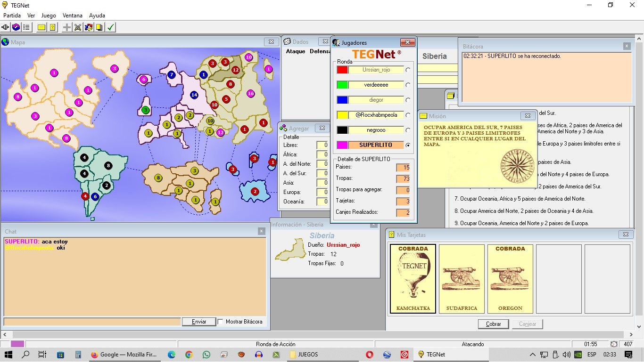Click the green color swatch for verdeeeee

[342, 85]
